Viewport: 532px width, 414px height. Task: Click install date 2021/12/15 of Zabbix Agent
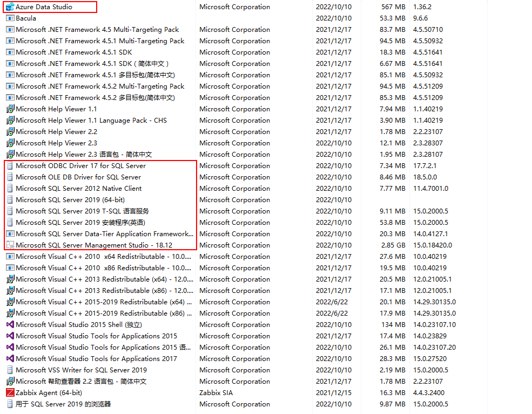(x=334, y=392)
